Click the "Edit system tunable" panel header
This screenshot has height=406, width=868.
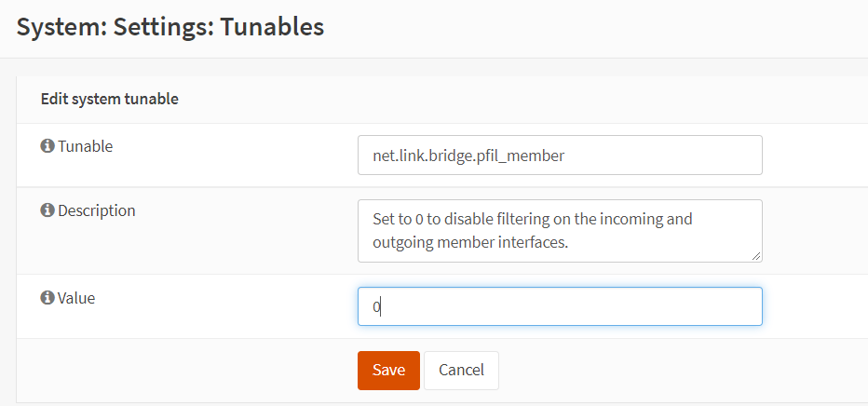(110, 99)
